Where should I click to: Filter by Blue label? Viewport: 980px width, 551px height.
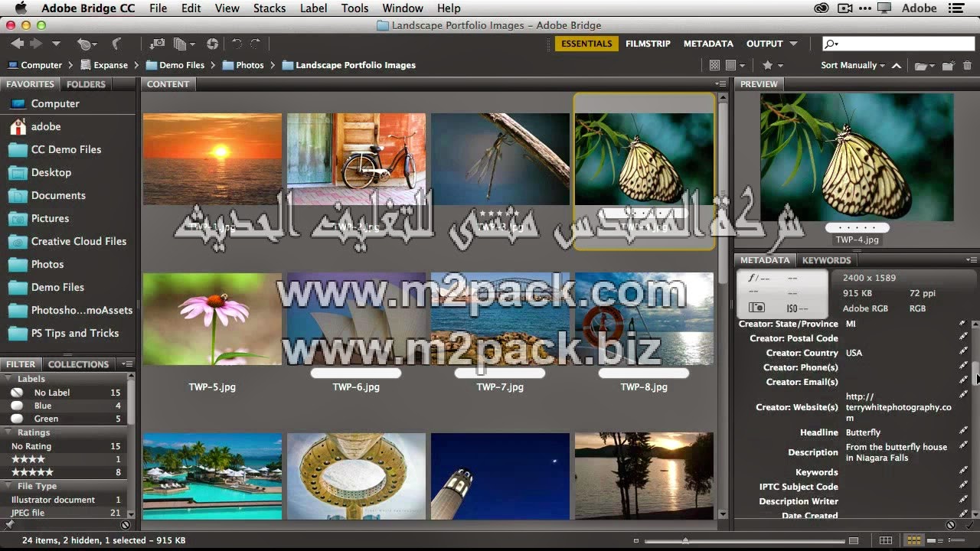point(65,406)
